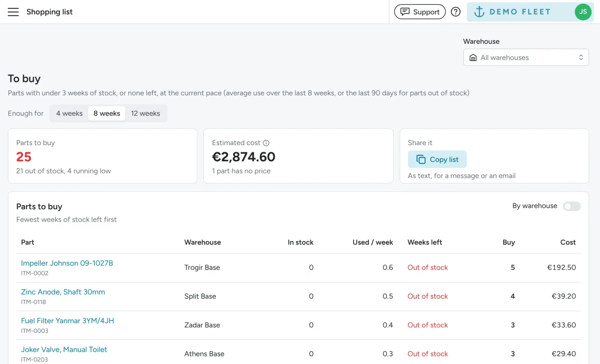This screenshot has width=600, height=364.
Task: Open Zinc Anode, Shaft 30mm part
Action: tap(63, 292)
